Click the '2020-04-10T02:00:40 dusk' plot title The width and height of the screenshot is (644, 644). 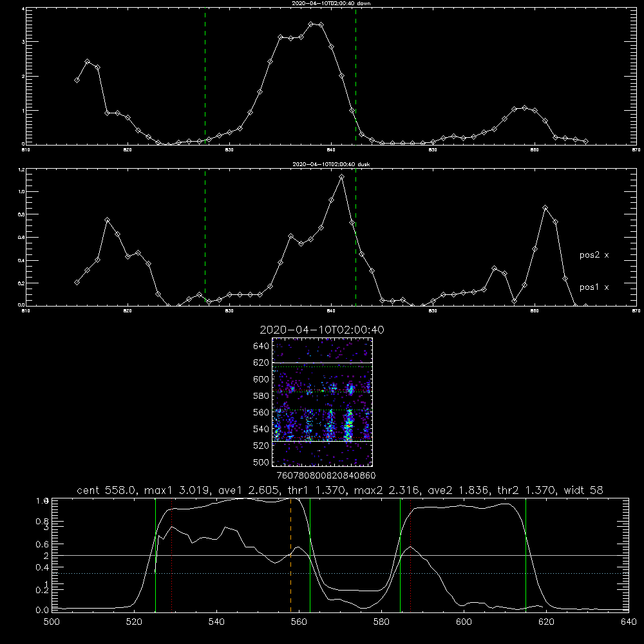point(331,164)
